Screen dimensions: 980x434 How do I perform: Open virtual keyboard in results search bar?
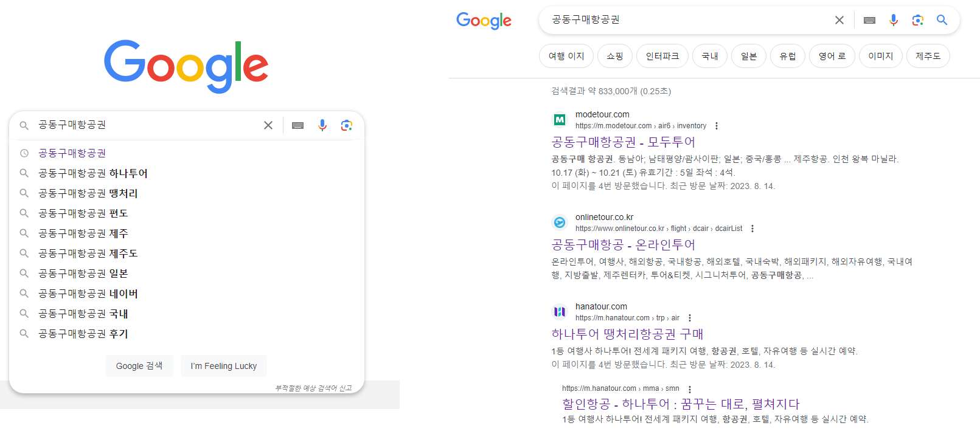tap(870, 20)
